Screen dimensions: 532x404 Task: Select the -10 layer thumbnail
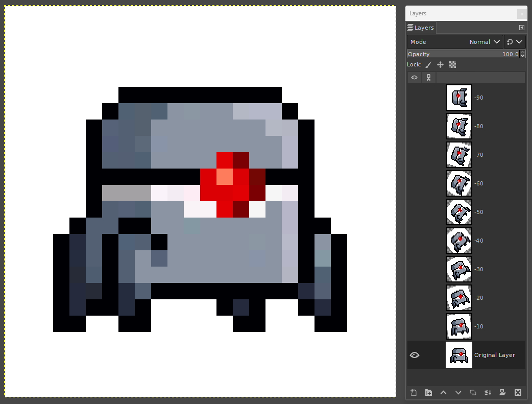pyautogui.click(x=458, y=326)
